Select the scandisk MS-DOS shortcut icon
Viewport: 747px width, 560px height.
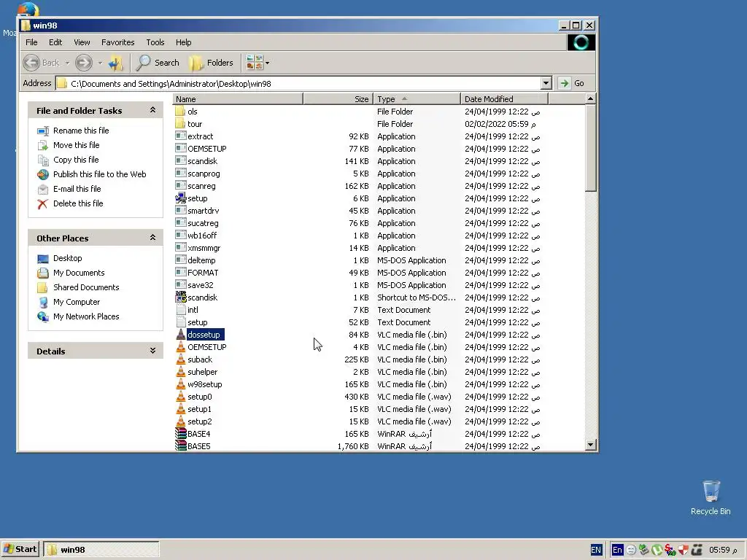181,297
